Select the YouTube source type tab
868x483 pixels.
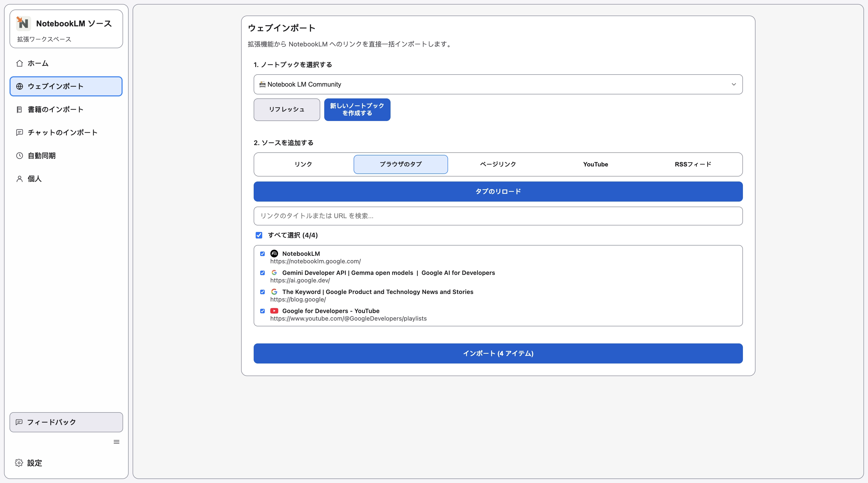pyautogui.click(x=595, y=164)
